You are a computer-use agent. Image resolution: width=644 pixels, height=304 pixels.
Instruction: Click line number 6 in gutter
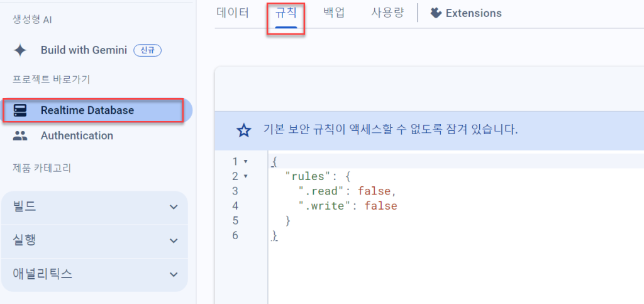[235, 236]
